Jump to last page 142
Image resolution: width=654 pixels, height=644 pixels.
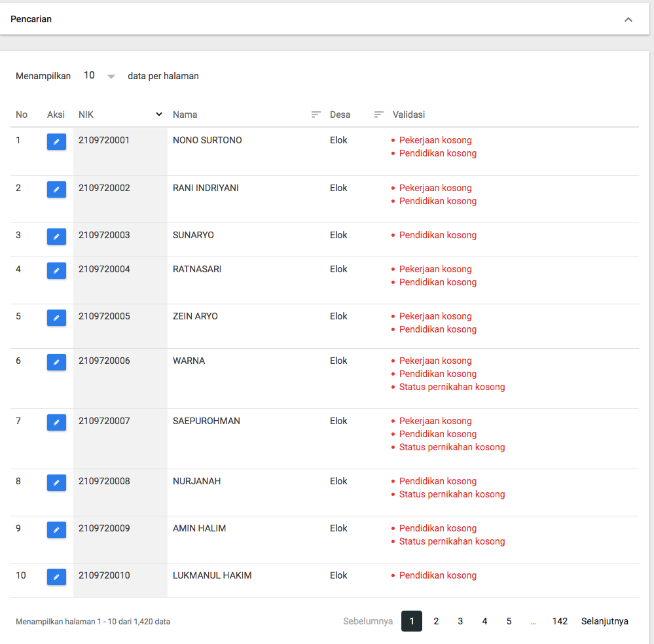560,621
